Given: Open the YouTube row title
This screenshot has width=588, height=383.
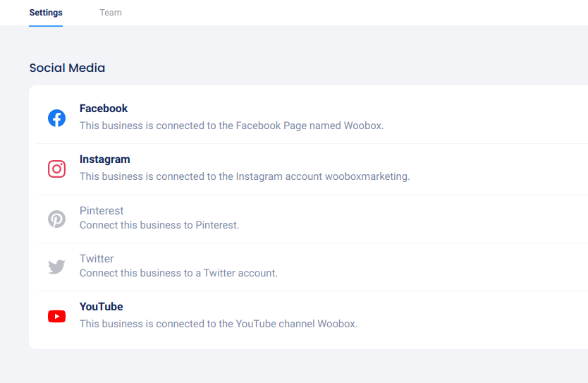Looking at the screenshot, I should 102,307.
